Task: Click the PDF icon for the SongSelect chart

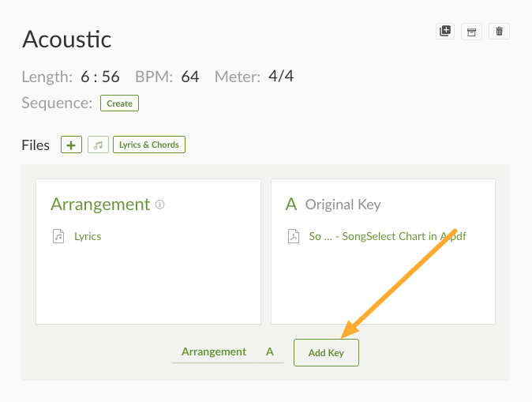Action: (x=293, y=236)
